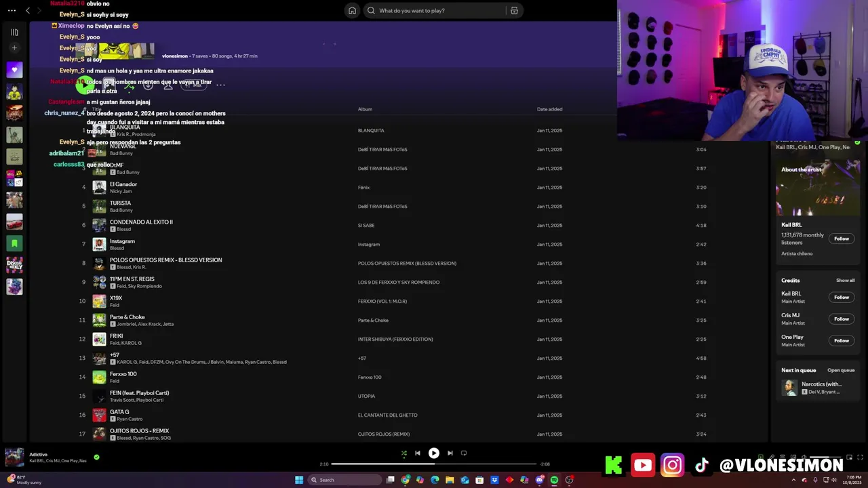Open album link LOS 9 DE FERXXO Y SKY ROMPIENDO

399,282
